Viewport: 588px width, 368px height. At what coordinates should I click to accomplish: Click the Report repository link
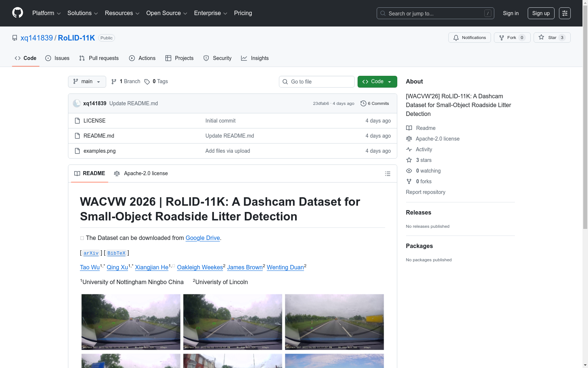click(426, 192)
